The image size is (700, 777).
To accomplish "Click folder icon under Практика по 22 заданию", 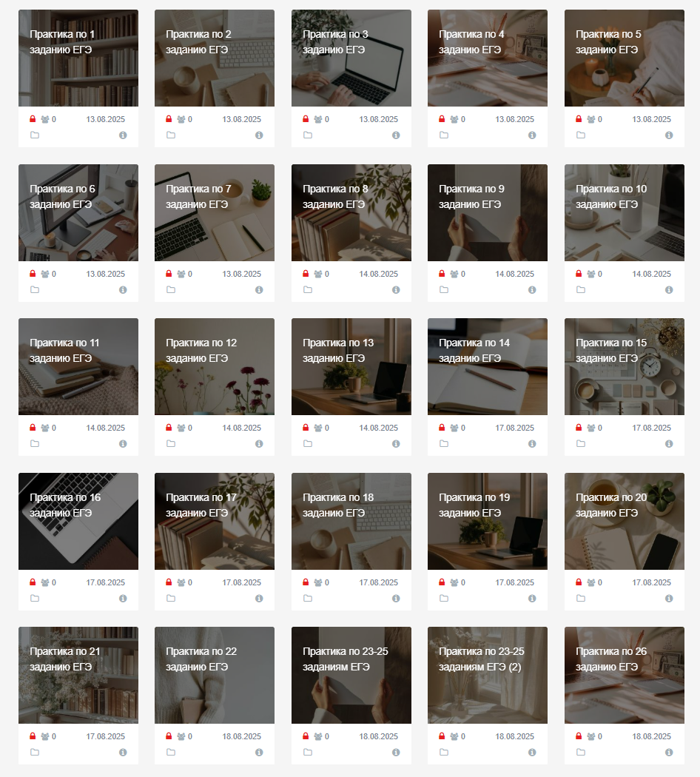I will [x=171, y=753].
